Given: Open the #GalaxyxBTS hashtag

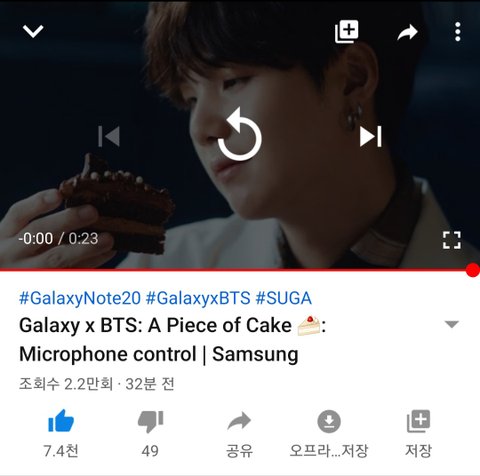Looking at the screenshot, I should tap(198, 298).
